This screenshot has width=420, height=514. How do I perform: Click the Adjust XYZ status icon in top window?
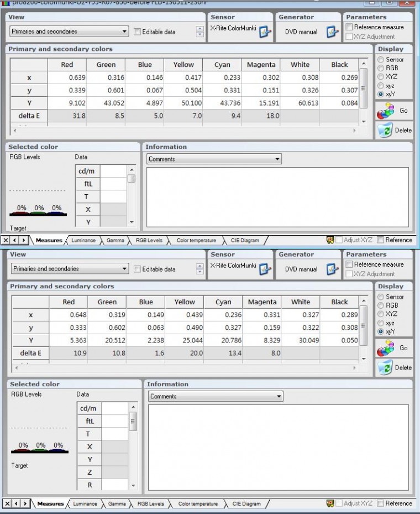(330, 240)
